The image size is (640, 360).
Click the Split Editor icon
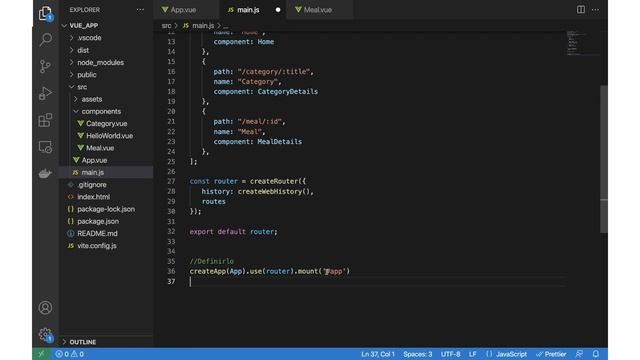coord(580,9)
